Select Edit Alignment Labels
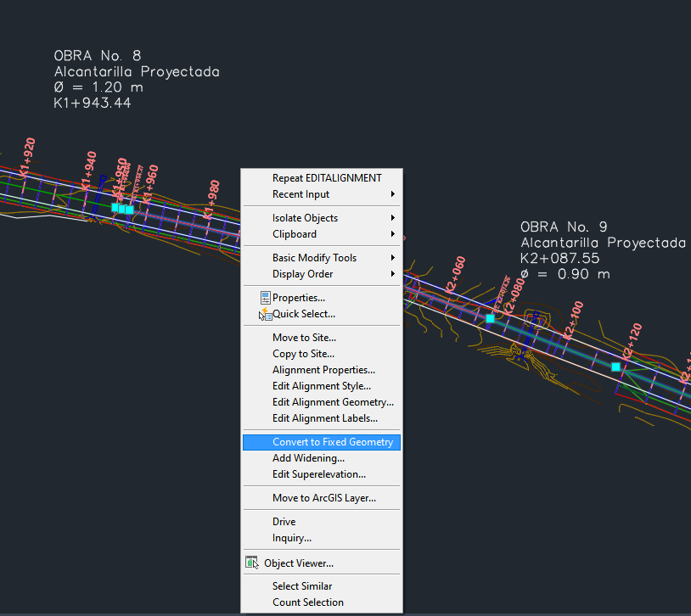Image resolution: width=691 pixels, height=616 pixels. [322, 418]
